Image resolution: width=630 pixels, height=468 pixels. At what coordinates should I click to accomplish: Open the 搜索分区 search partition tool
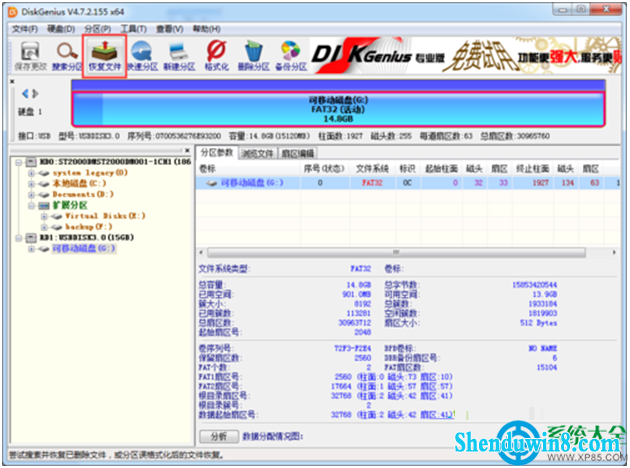67,56
